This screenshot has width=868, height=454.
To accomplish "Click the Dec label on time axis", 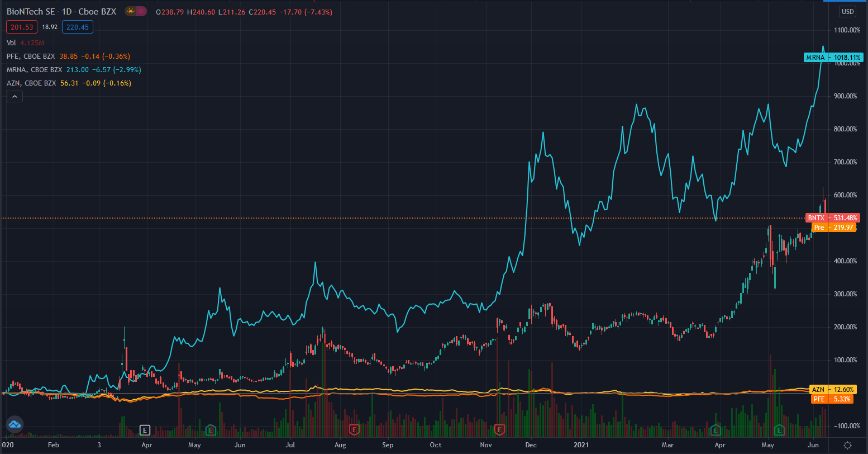I will [531, 445].
